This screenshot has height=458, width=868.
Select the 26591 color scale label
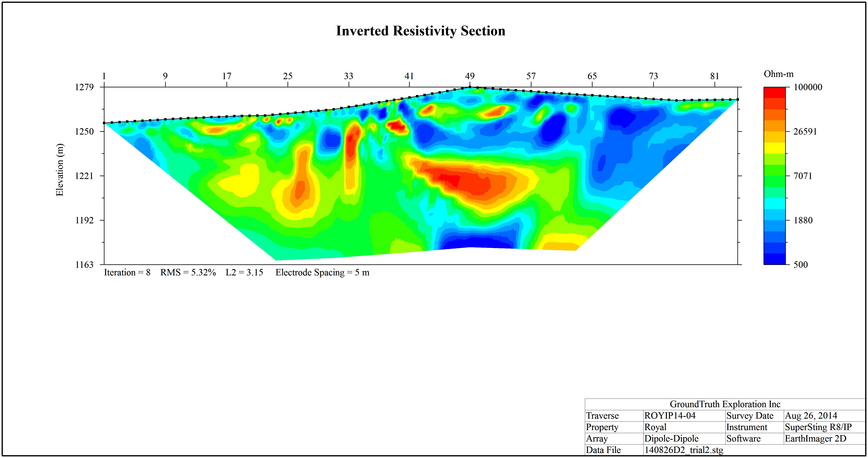[805, 131]
